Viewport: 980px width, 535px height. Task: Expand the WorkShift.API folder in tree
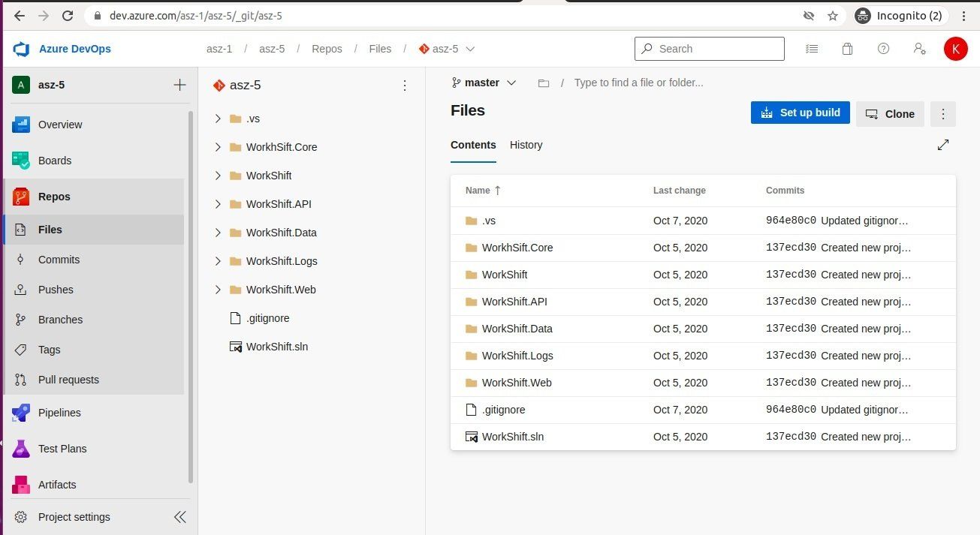pos(218,204)
